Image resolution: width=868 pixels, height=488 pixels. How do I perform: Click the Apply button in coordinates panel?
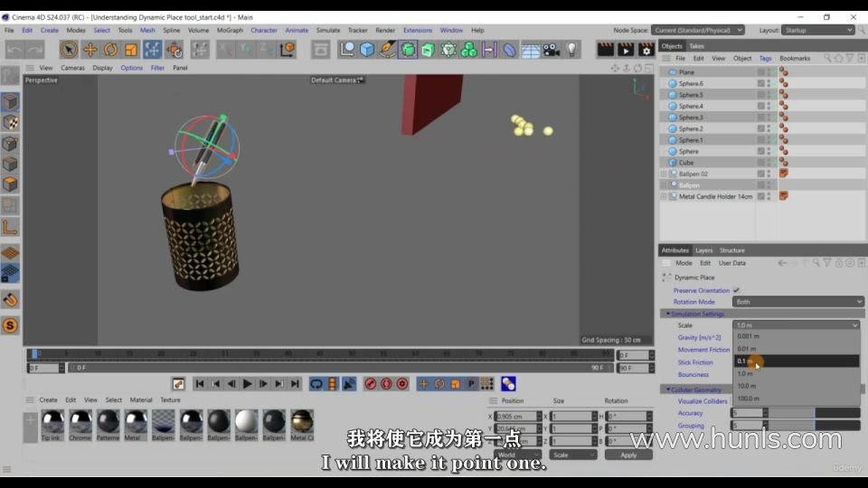628,455
